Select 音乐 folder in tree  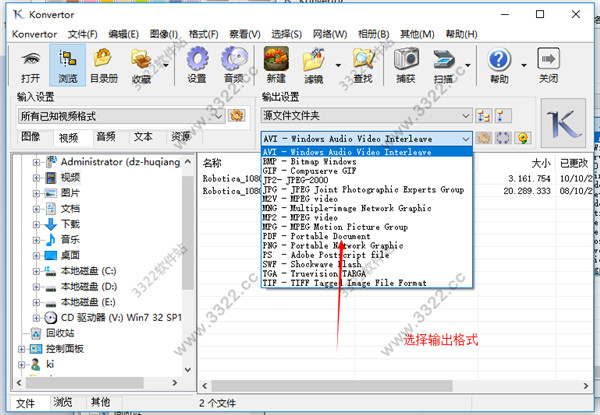click(70, 240)
